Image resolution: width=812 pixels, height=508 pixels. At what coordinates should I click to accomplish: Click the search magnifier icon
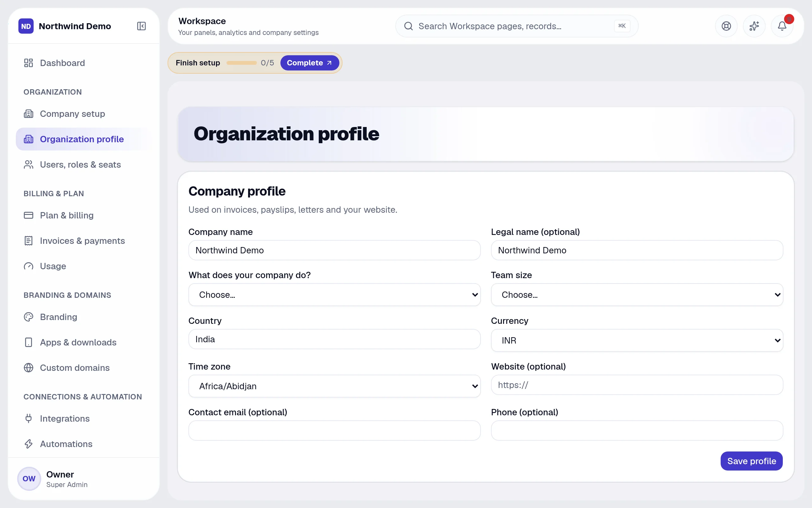point(408,26)
